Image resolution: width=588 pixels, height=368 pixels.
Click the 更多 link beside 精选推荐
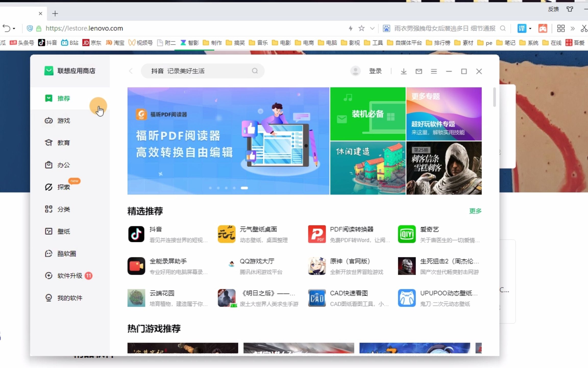(475, 211)
